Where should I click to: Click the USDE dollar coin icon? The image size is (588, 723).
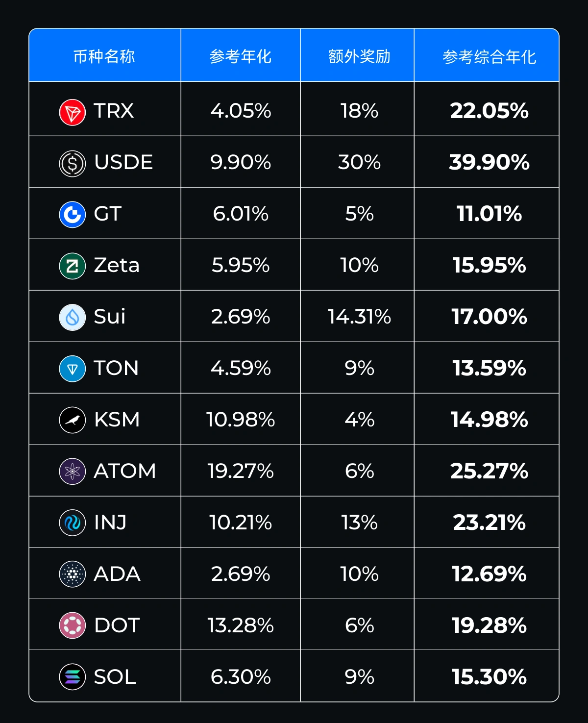[73, 163]
